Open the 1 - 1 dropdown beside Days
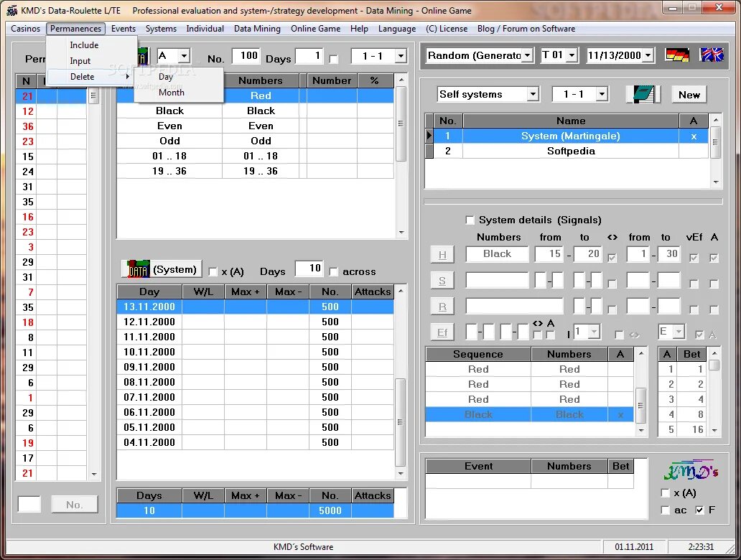Image resolution: width=741 pixels, height=560 pixels. pos(401,56)
